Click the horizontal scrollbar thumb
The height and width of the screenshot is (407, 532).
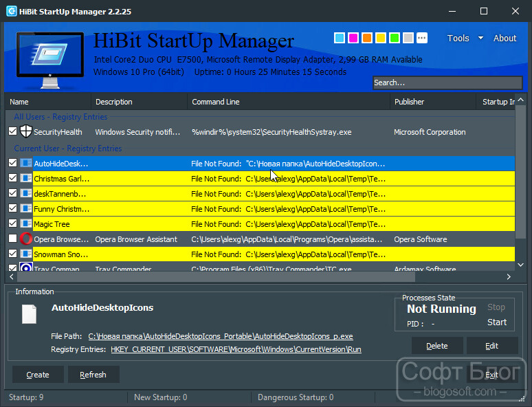click(x=216, y=276)
